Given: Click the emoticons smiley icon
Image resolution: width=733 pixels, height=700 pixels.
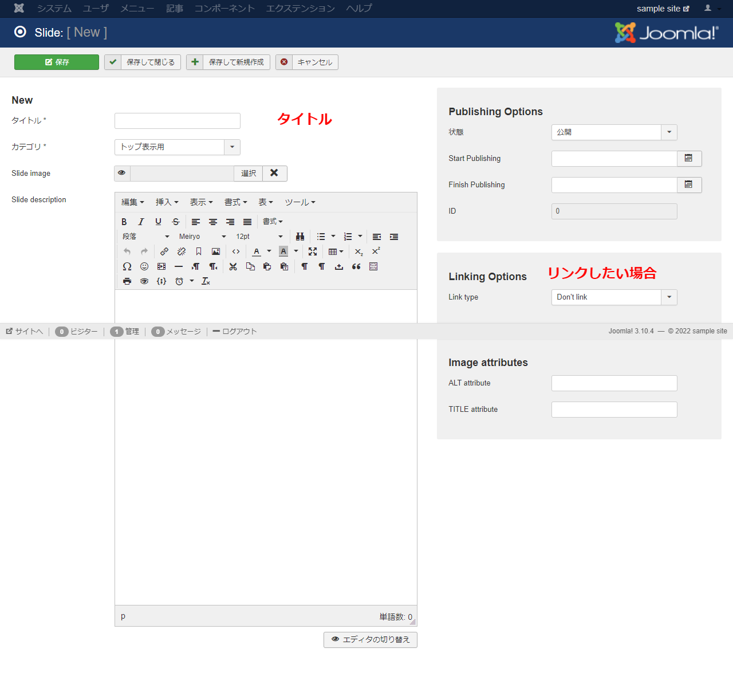Looking at the screenshot, I should pyautogui.click(x=144, y=266).
